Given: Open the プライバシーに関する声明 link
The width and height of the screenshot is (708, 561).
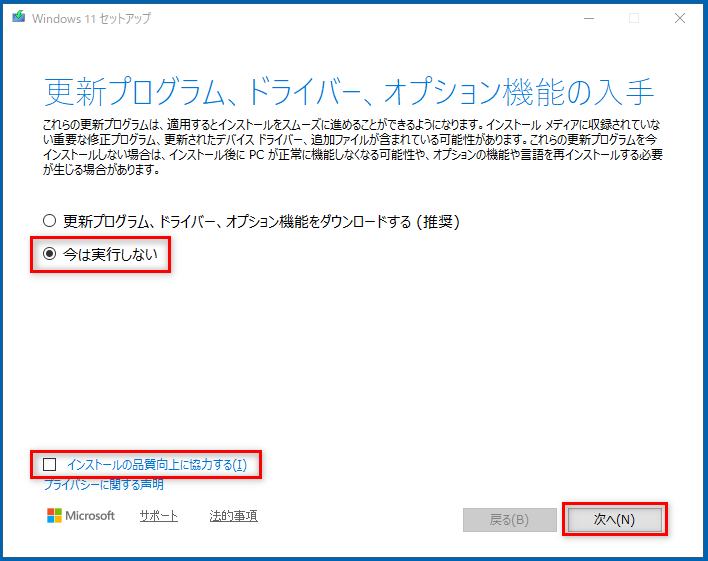Looking at the screenshot, I should coord(103,485).
